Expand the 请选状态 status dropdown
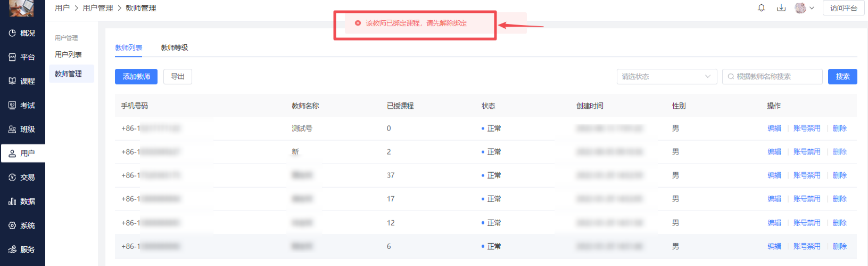The height and width of the screenshot is (266, 868). 666,77
